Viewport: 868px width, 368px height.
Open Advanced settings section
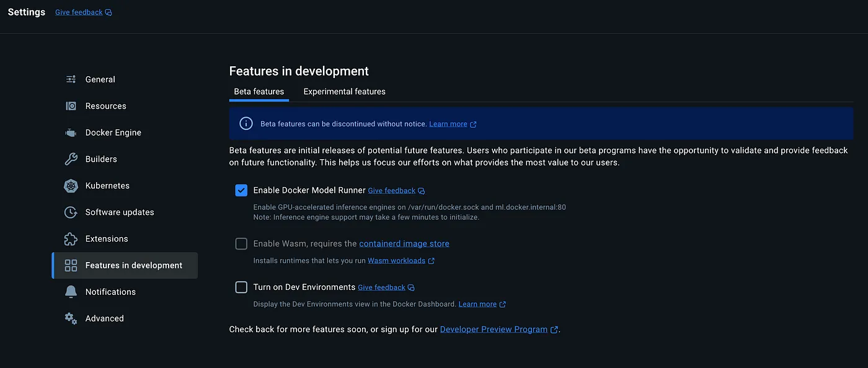click(x=125, y=318)
